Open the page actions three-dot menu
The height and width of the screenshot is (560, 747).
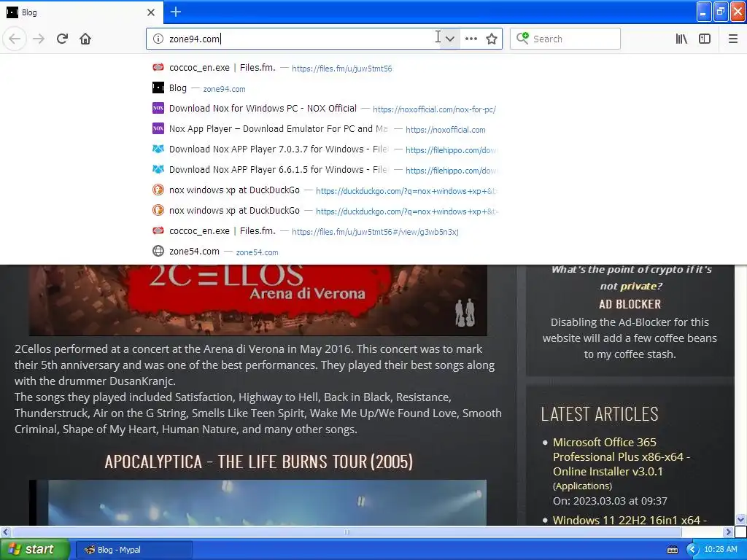471,39
